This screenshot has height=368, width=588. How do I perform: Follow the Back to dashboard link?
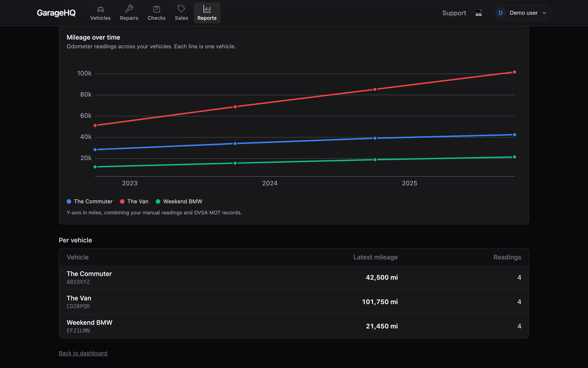click(x=83, y=353)
